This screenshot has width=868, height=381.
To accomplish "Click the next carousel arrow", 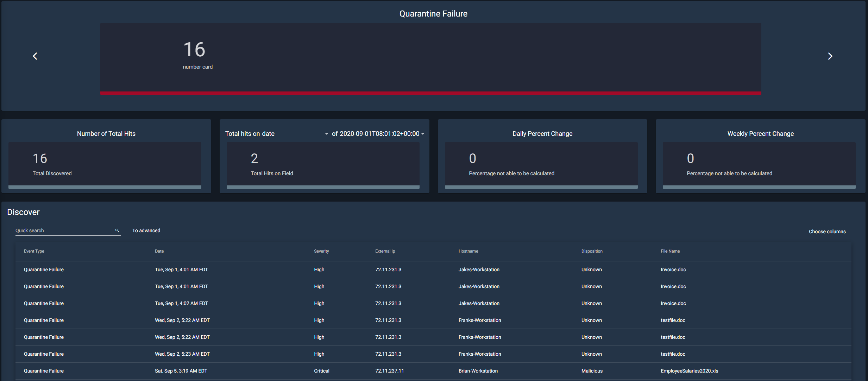I will [x=830, y=56].
